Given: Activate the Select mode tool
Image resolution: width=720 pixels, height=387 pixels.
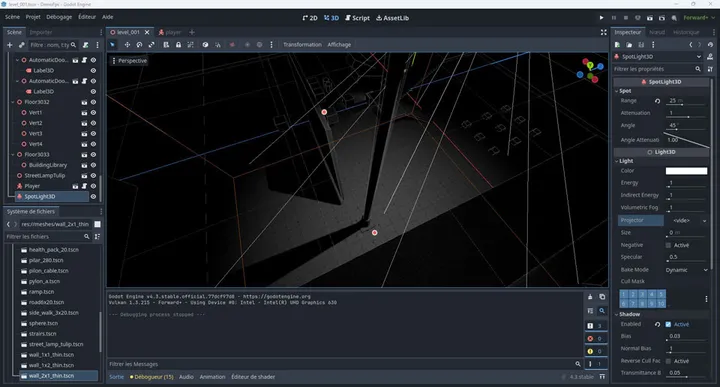Looking at the screenshot, I should click(112, 45).
